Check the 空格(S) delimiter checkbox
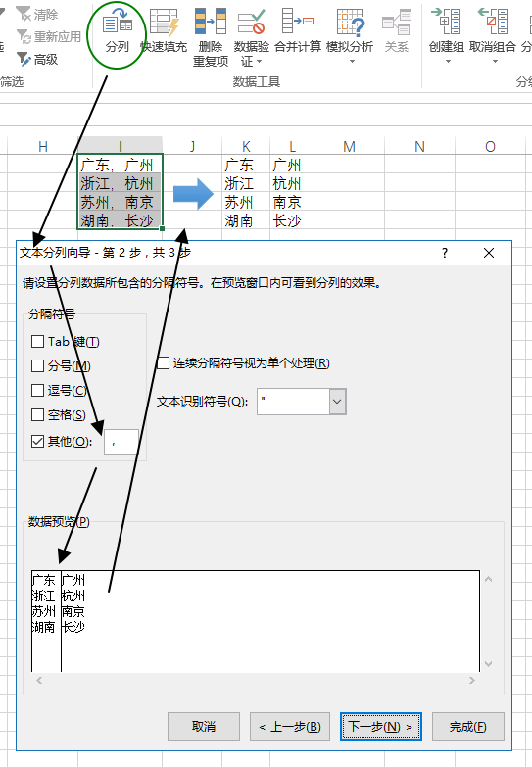Viewport: 532px width, 767px height. pos(37,414)
